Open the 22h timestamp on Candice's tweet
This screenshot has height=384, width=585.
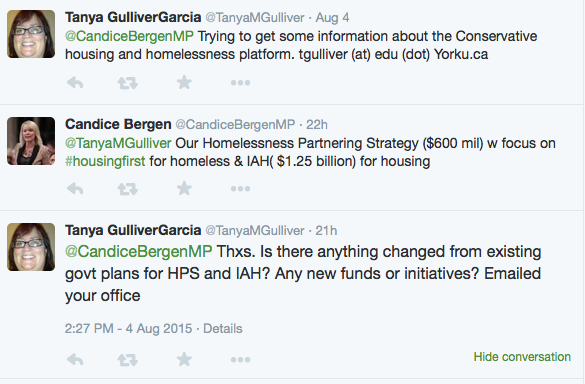317,124
